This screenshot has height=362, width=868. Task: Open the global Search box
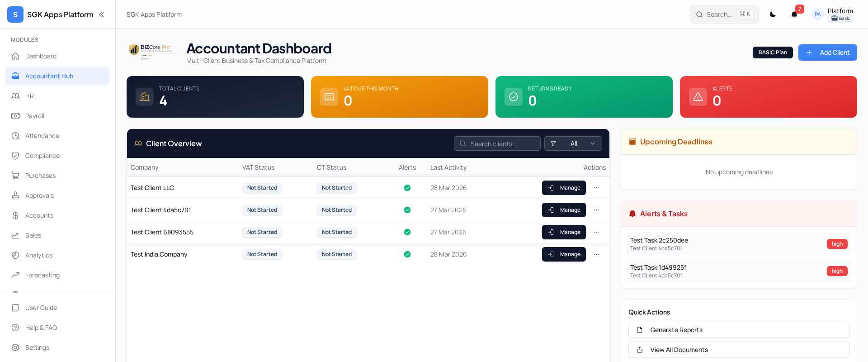pos(724,14)
